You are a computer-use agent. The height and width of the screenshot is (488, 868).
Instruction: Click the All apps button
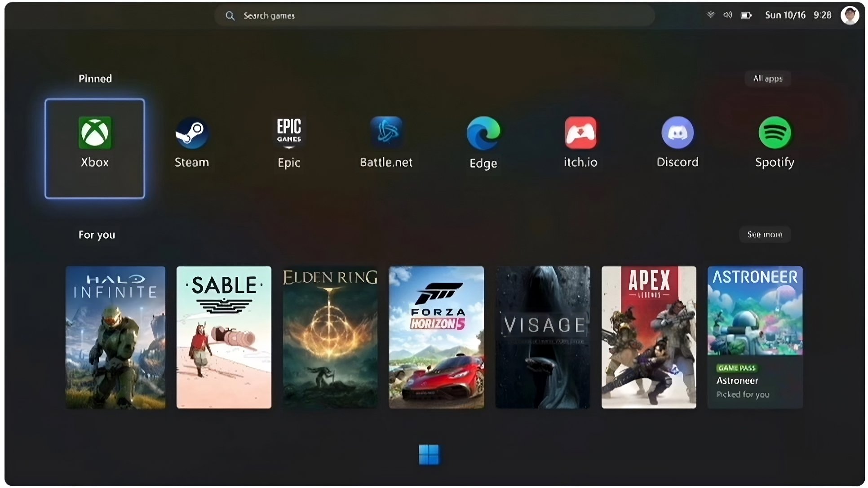click(768, 79)
